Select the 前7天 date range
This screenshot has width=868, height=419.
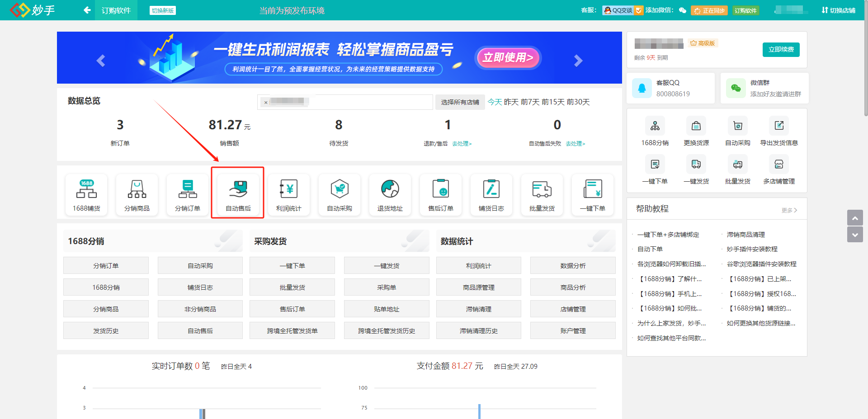[530, 102]
